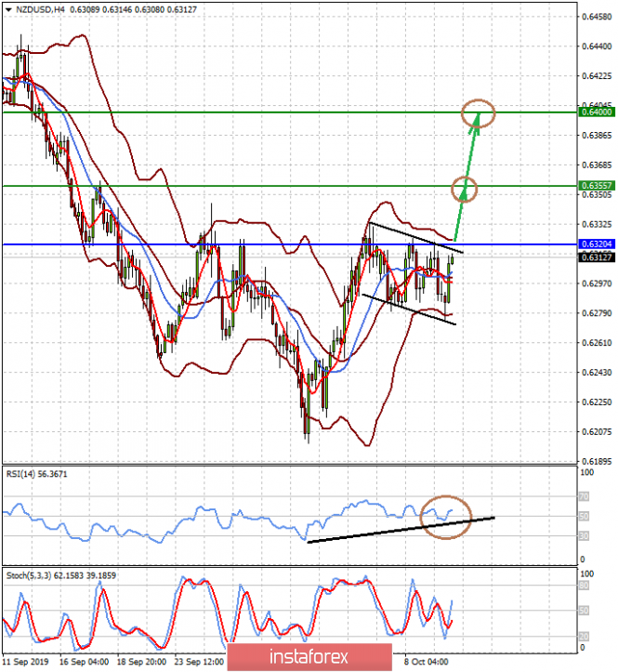This screenshot has height=672, width=618.
Task: Click the brown circle on the RSI panel
Action: tap(446, 518)
